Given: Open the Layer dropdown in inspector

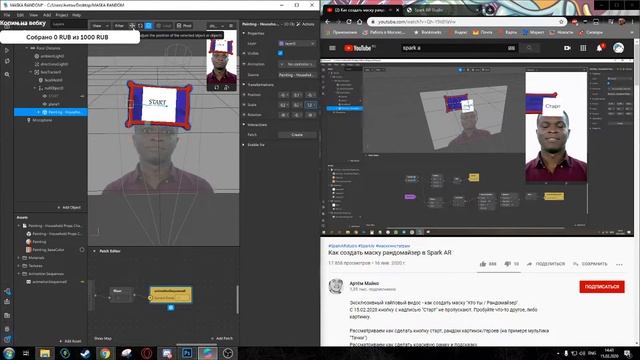Looking at the screenshot, I should (297, 43).
